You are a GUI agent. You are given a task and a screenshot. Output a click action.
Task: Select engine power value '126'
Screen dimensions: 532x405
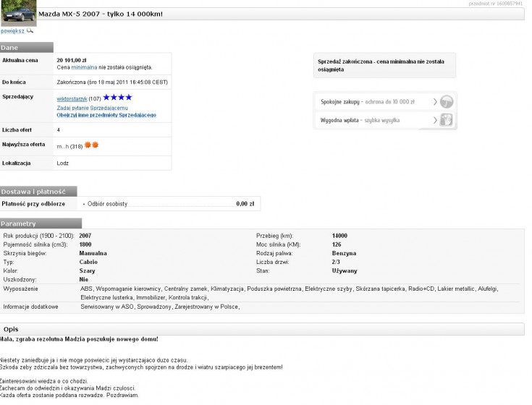(x=337, y=244)
